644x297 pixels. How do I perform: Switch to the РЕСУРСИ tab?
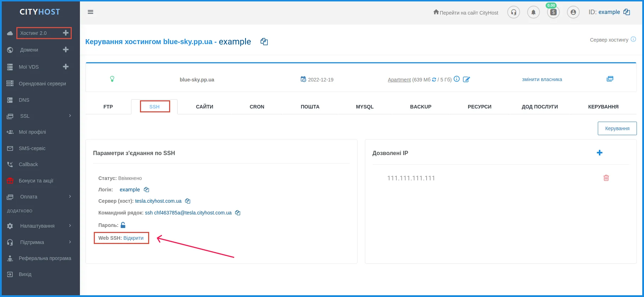click(x=480, y=107)
